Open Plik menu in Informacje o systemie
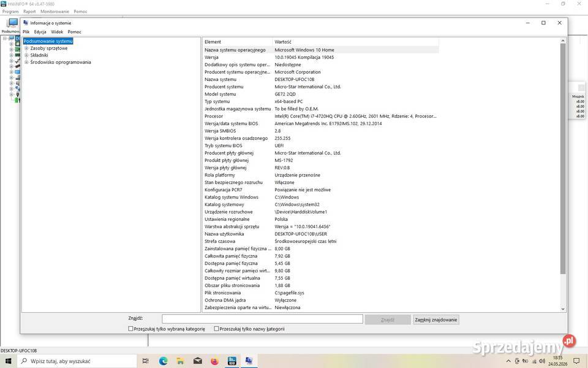The image size is (588, 368). 26,32
